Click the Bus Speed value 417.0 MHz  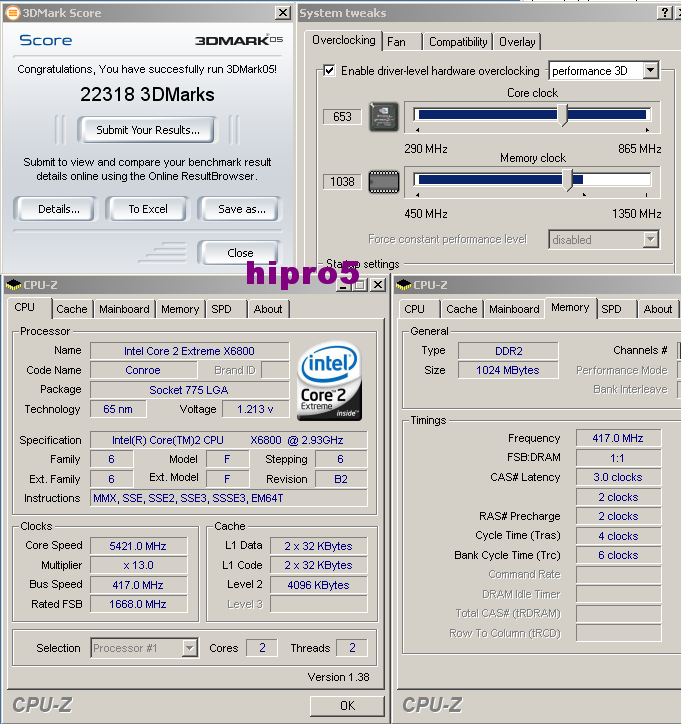138,585
